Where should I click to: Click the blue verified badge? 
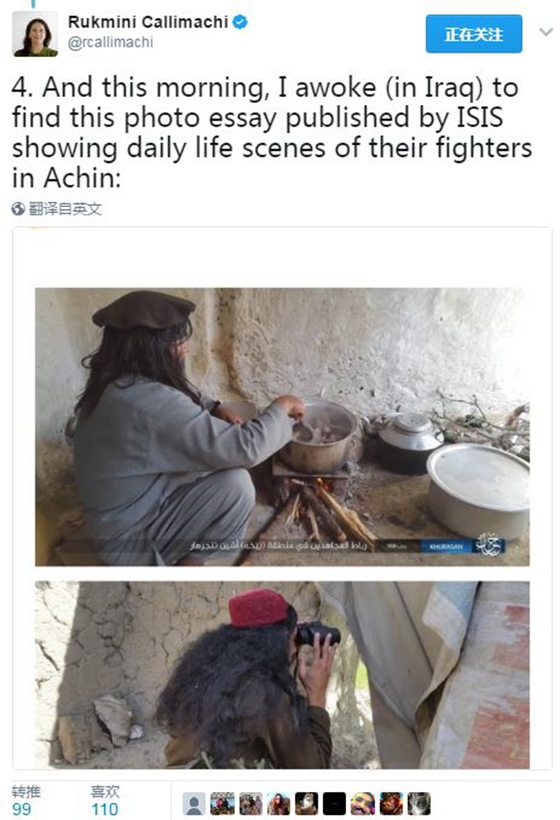click(239, 22)
